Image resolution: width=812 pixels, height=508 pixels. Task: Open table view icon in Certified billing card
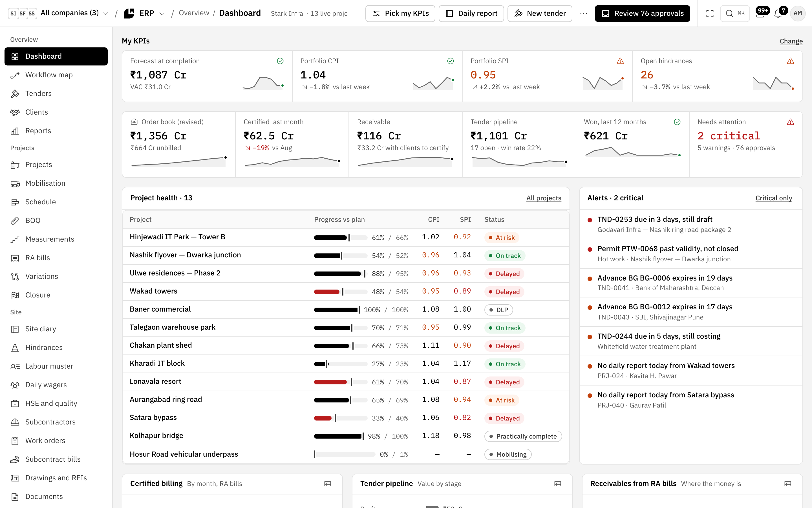(x=328, y=484)
